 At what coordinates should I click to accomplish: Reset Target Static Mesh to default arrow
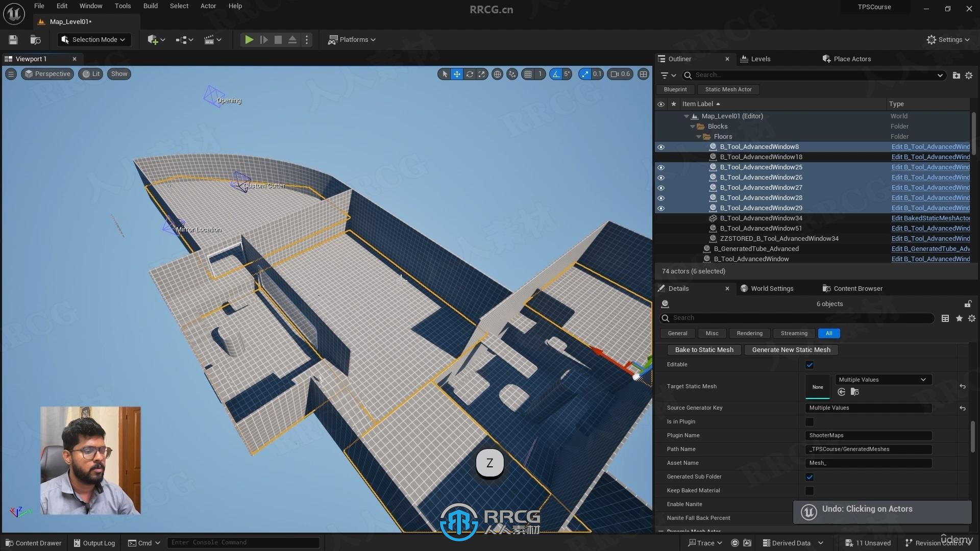963,387
